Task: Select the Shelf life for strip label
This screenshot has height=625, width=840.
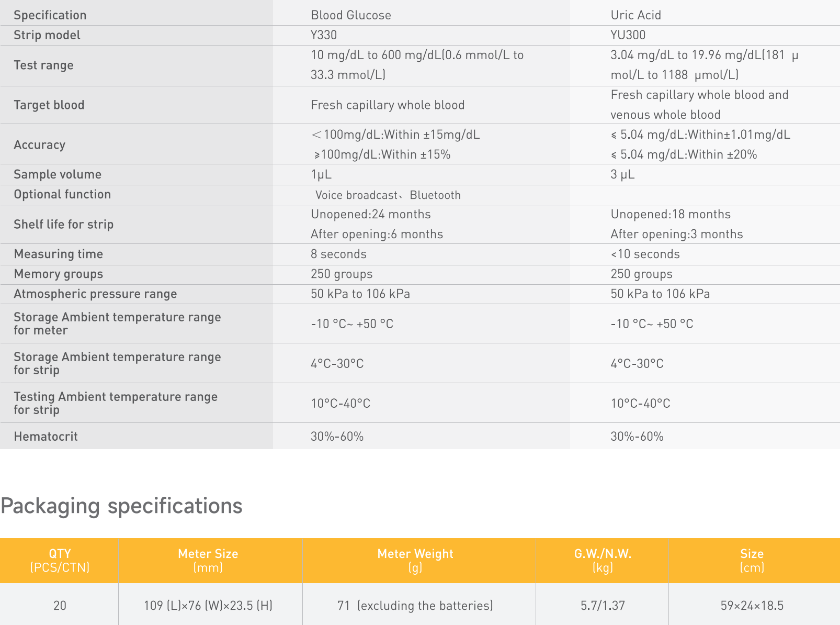Action: 63,225
